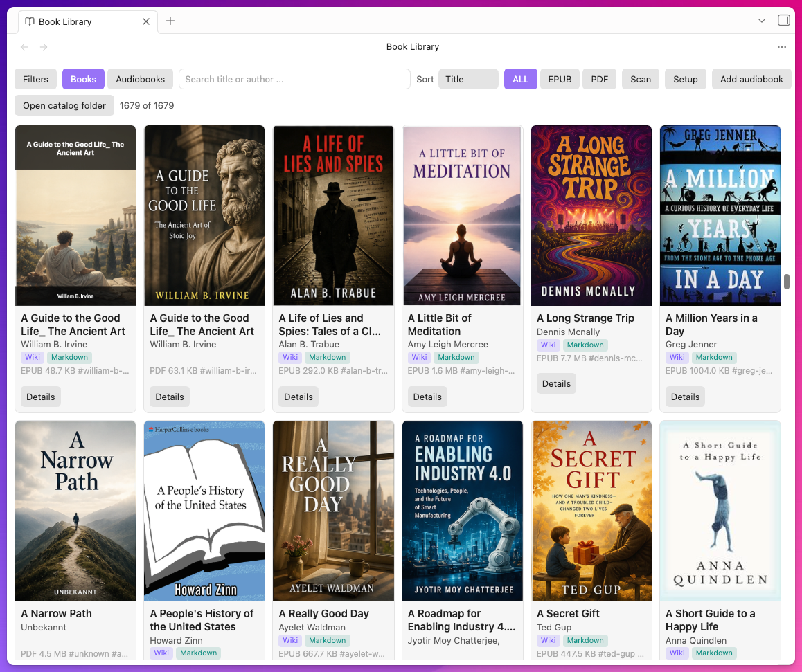Click the A Secret Gift title text

[x=568, y=613]
